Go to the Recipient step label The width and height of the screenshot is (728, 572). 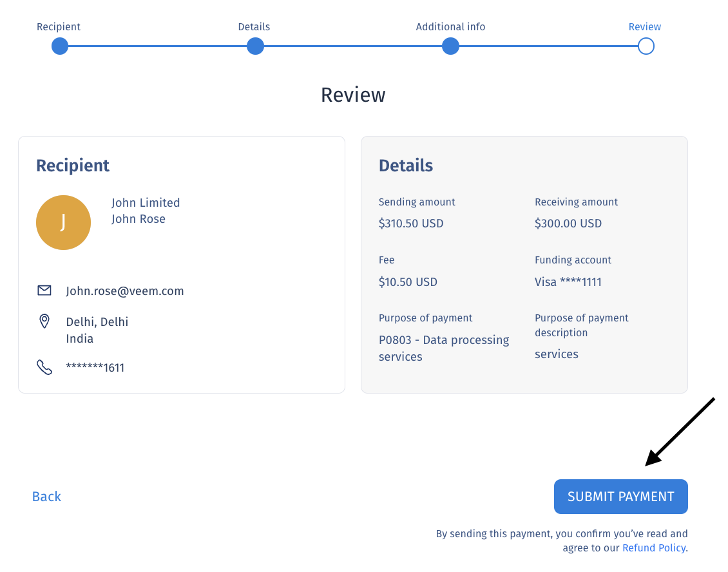point(59,27)
